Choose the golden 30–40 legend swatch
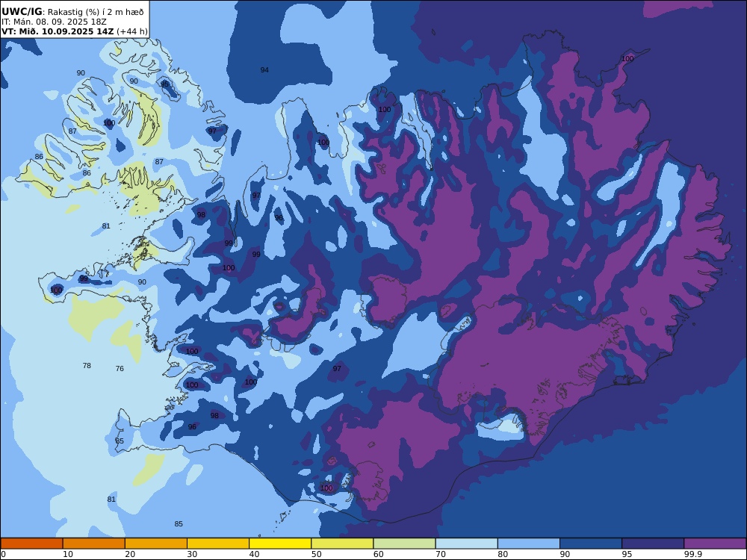 tap(218, 544)
